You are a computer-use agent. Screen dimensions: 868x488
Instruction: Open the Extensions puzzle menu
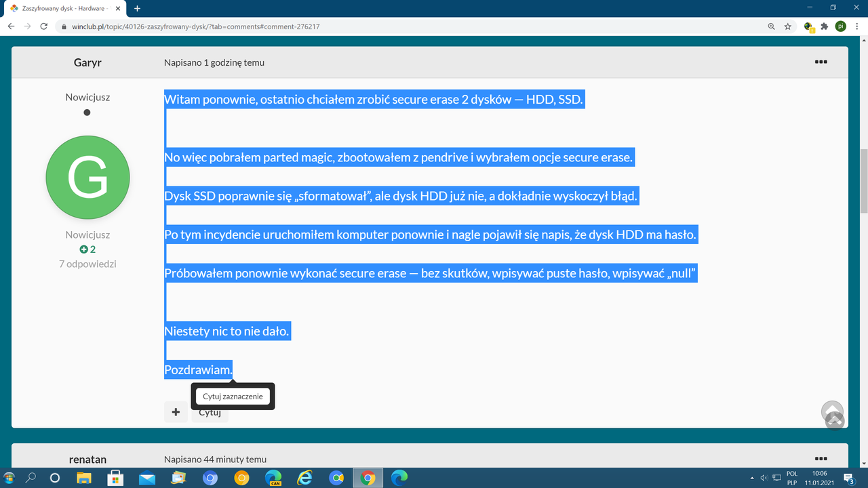pos(825,26)
